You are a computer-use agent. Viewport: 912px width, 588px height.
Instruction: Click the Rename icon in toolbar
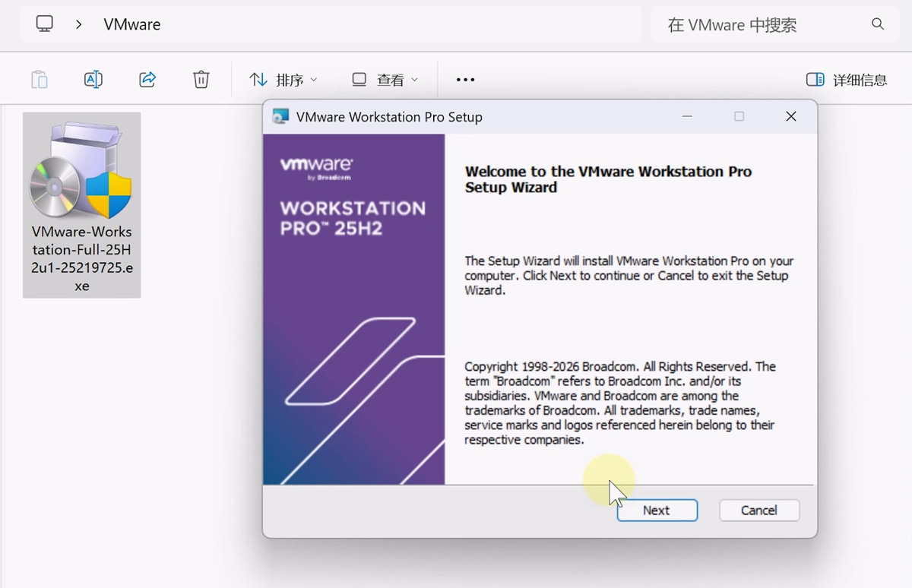point(93,80)
